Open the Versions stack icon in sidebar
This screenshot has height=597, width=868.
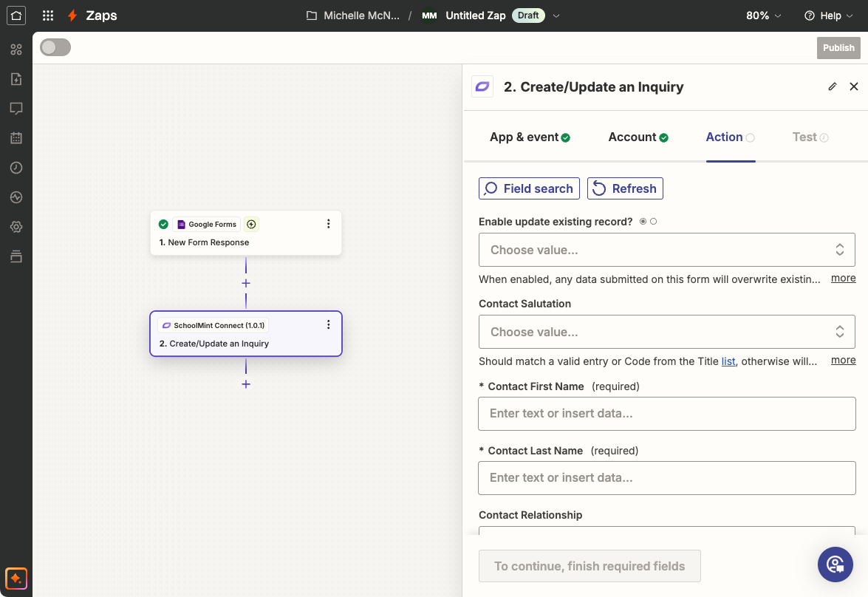point(16,256)
